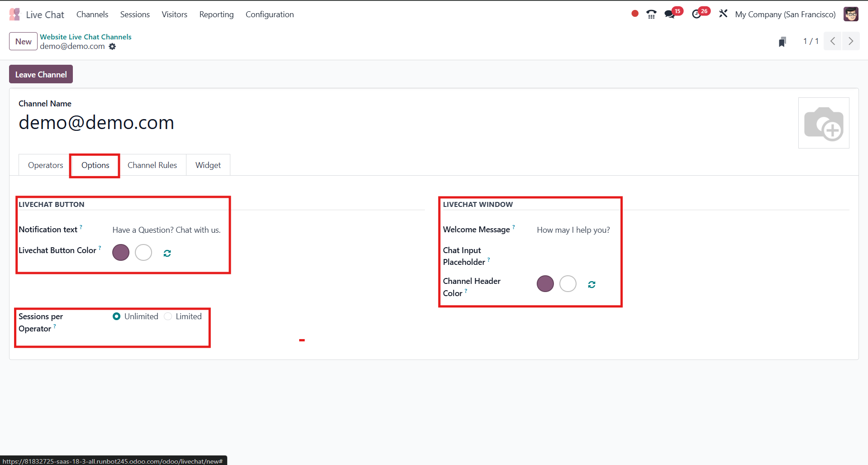The width and height of the screenshot is (868, 465).
Task: Open the softphone dialer icon
Action: pyautogui.click(x=651, y=14)
